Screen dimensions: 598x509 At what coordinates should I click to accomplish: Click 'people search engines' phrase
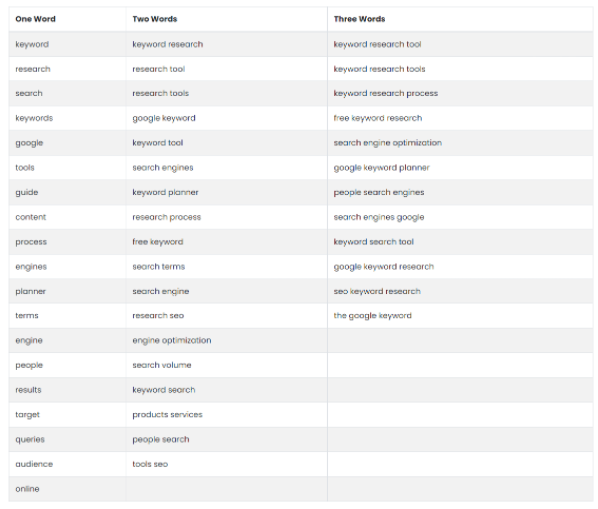click(379, 192)
